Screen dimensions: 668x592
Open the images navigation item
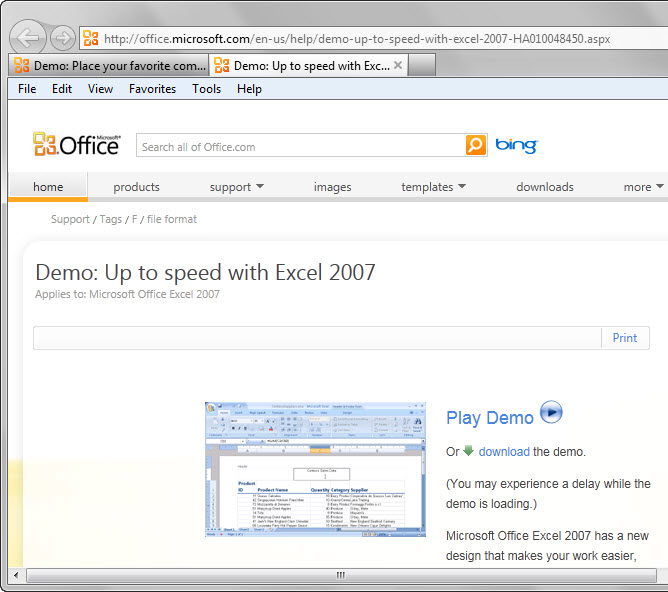(x=332, y=187)
